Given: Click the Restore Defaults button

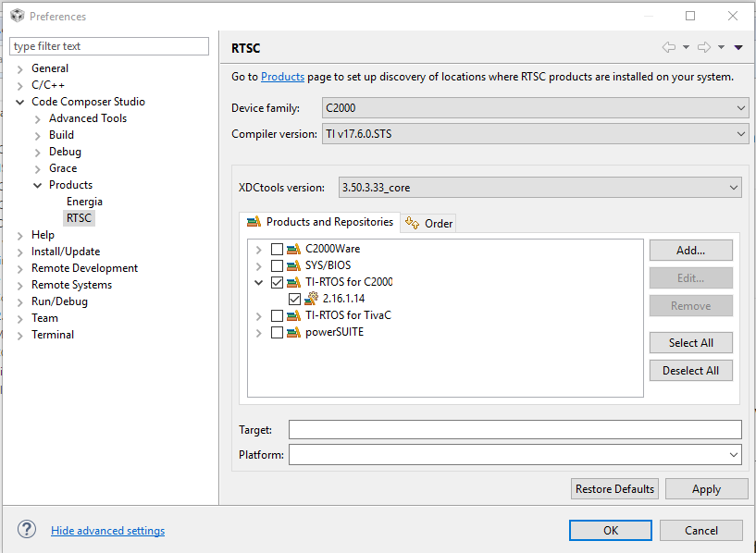Looking at the screenshot, I should (614, 489).
